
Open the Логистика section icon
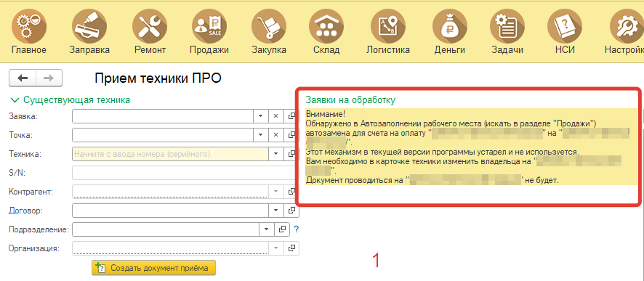pyautogui.click(x=388, y=26)
